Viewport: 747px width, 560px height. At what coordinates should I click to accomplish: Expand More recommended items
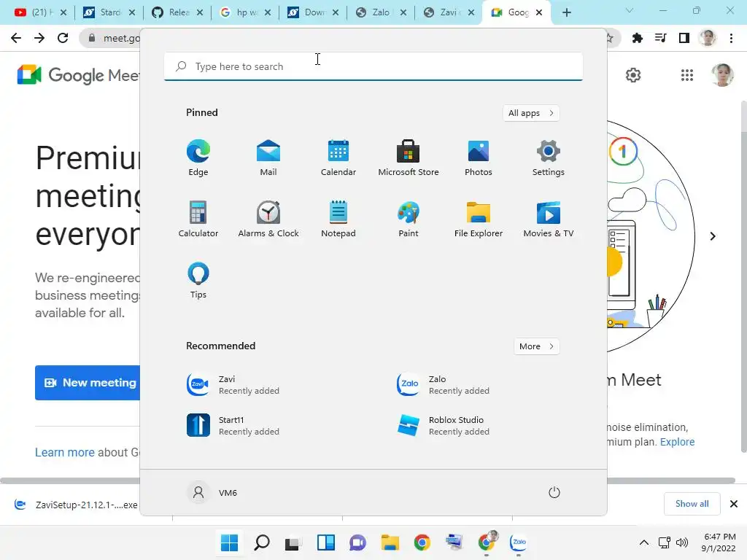[536, 346]
